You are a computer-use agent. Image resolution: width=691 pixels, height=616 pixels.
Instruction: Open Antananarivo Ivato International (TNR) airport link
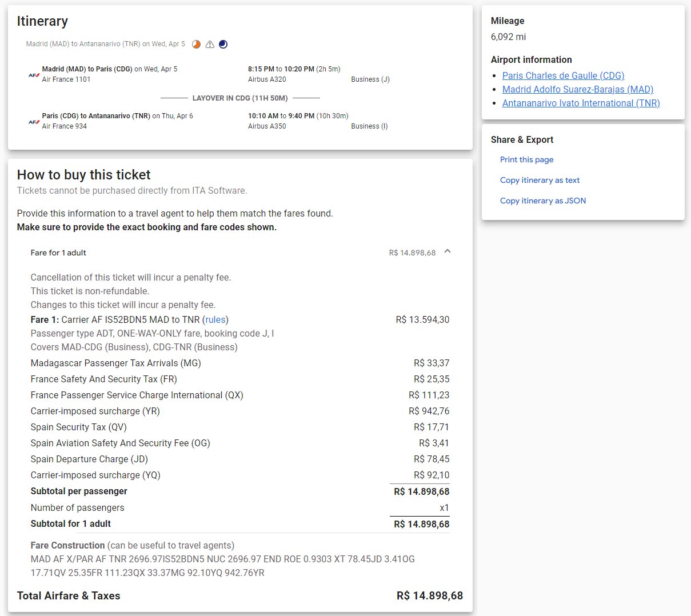point(581,103)
